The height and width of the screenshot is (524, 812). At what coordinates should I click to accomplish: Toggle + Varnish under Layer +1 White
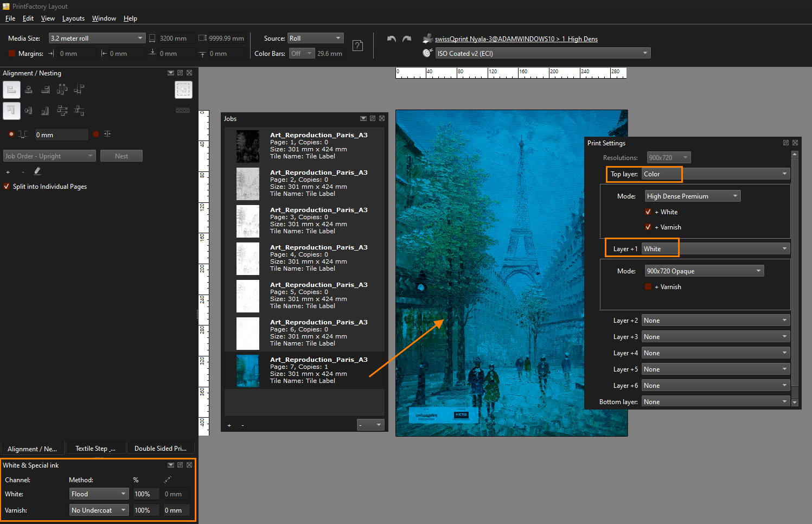tap(648, 286)
